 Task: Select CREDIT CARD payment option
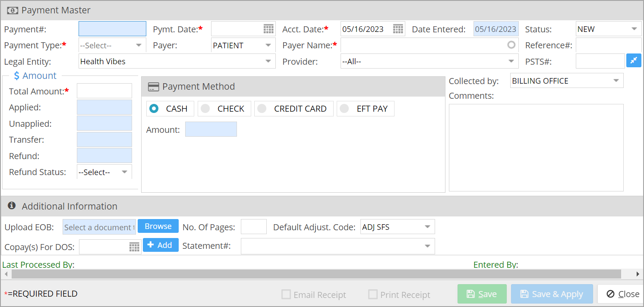pyautogui.click(x=262, y=109)
